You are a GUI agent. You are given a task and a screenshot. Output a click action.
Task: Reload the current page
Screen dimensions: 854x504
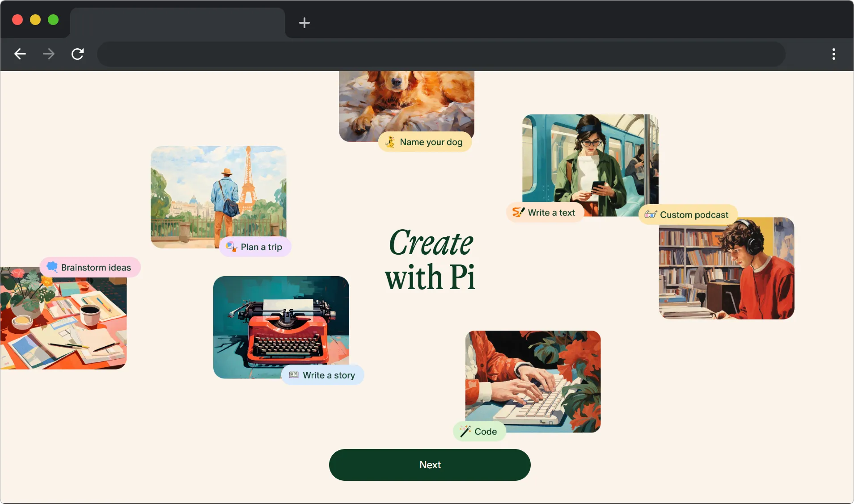78,54
